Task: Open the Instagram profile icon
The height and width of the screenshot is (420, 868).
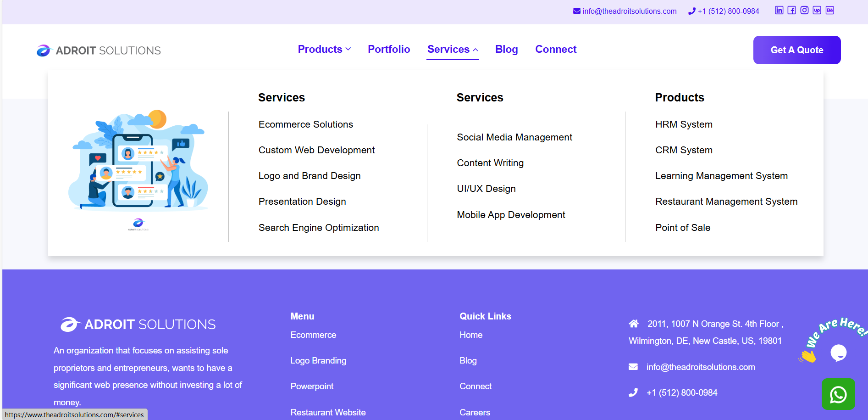Action: (x=804, y=11)
